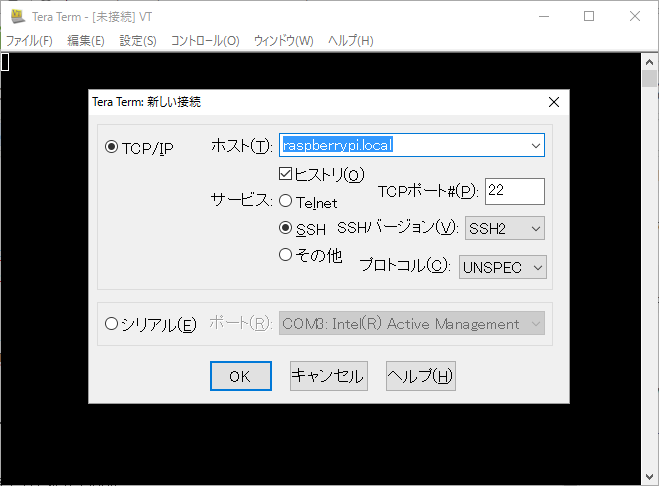This screenshot has width=659, height=486.
Task: Close the Tera Term main window
Action: (635, 16)
